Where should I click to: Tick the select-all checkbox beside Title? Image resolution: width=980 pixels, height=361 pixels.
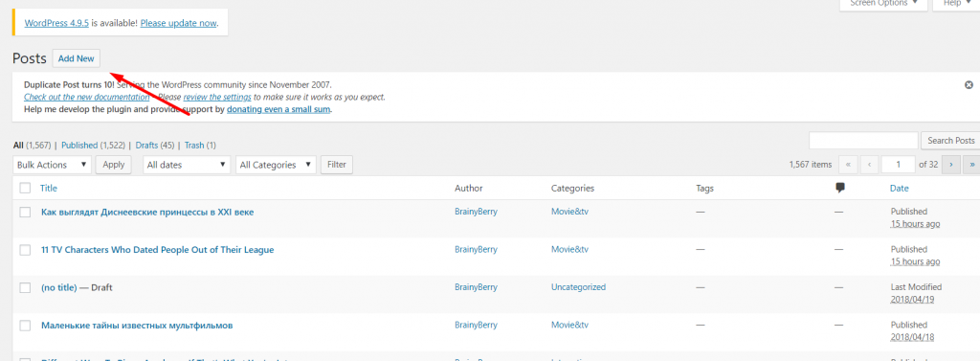(25, 188)
